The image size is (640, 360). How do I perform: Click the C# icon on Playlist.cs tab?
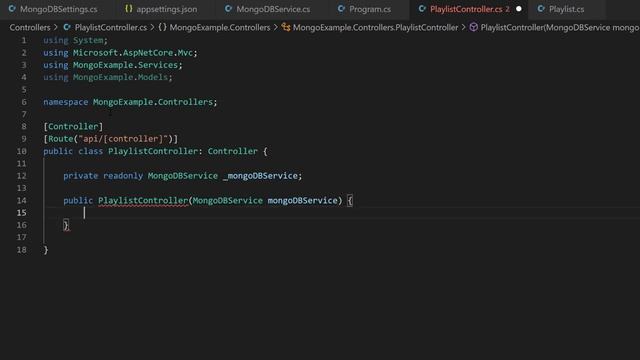541,9
